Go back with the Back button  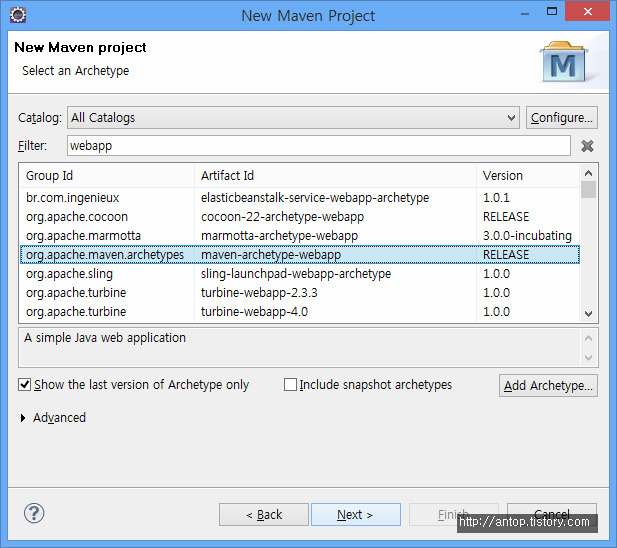[x=264, y=514]
